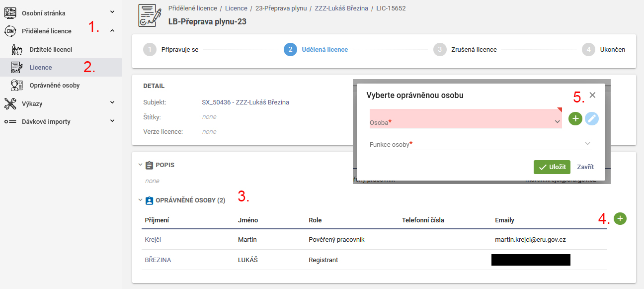Open the Funkce osoby dropdown
The width and height of the screenshot is (644, 289).
[x=481, y=144]
